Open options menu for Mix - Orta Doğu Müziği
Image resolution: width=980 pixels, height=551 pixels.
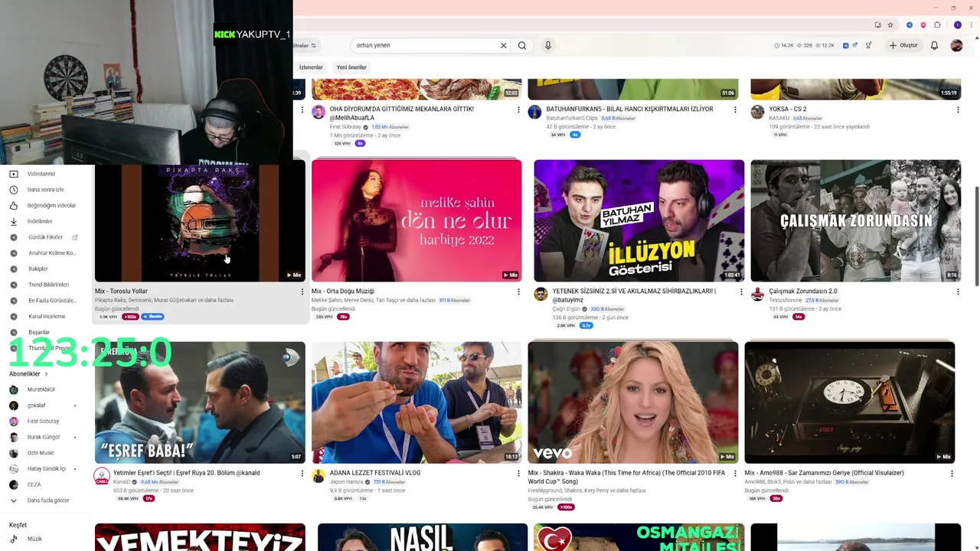tap(518, 292)
